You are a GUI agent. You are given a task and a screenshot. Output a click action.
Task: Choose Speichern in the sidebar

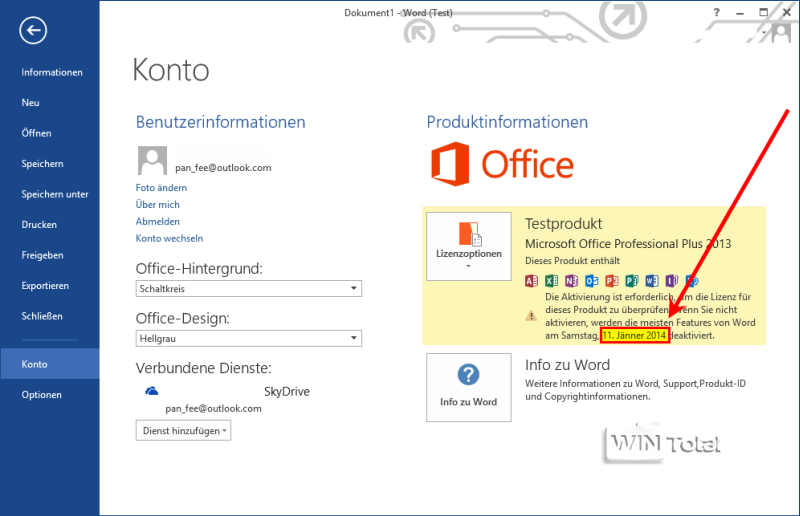(50, 164)
